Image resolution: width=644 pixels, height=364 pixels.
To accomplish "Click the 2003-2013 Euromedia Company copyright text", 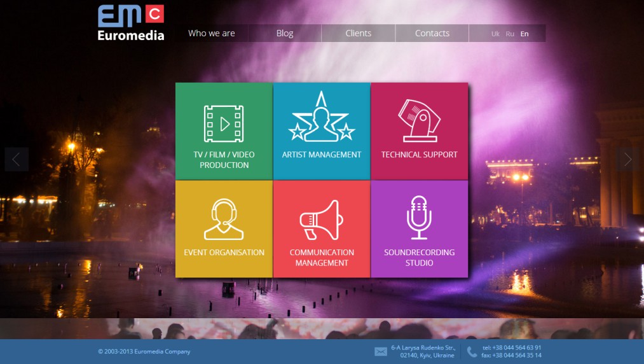I will pos(144,352).
